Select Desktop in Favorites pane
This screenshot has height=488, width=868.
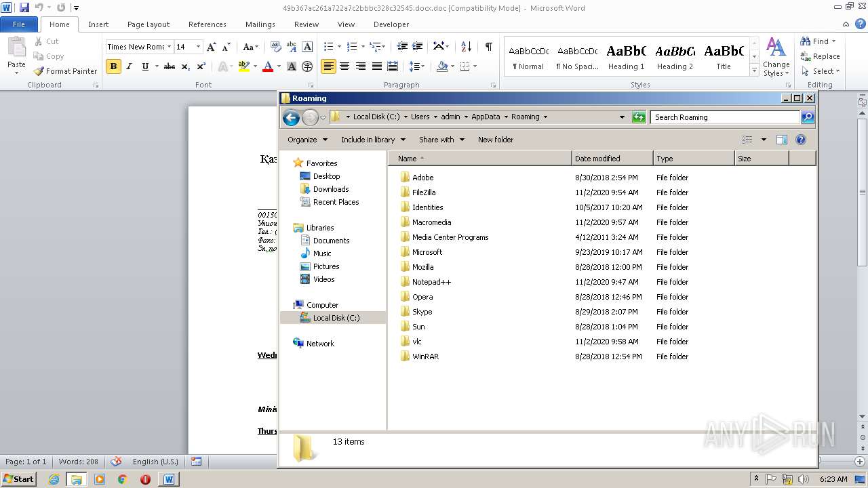point(326,176)
